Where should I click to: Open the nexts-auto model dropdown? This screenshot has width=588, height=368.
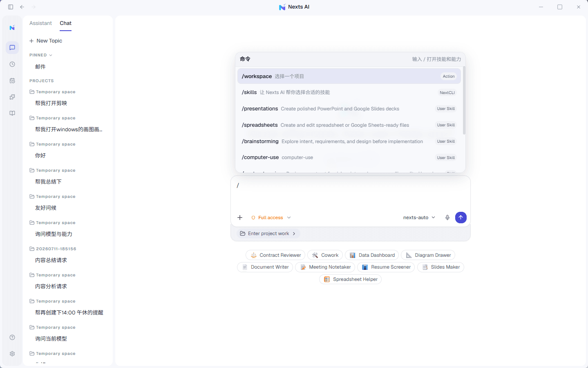(419, 218)
